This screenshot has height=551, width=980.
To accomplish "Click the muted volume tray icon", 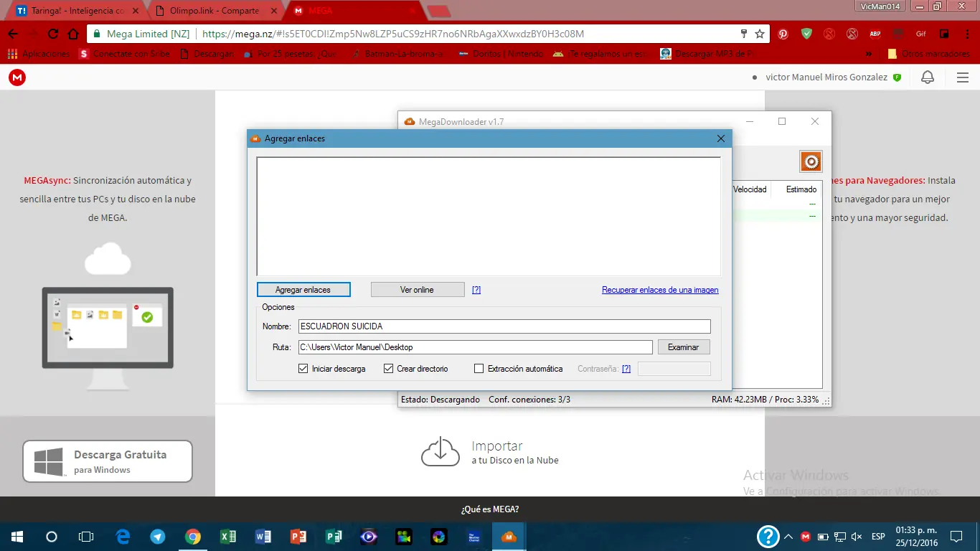I will point(857,536).
